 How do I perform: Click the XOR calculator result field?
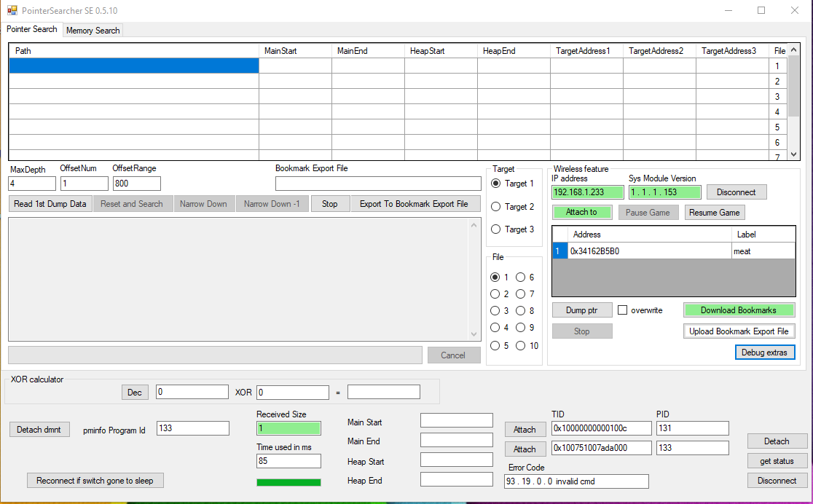(x=384, y=392)
